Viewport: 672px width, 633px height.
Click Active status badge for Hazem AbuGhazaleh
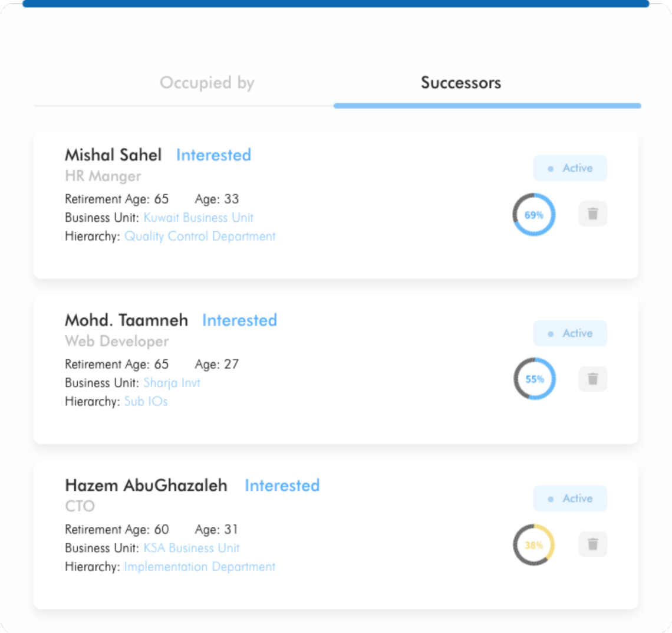tap(570, 498)
